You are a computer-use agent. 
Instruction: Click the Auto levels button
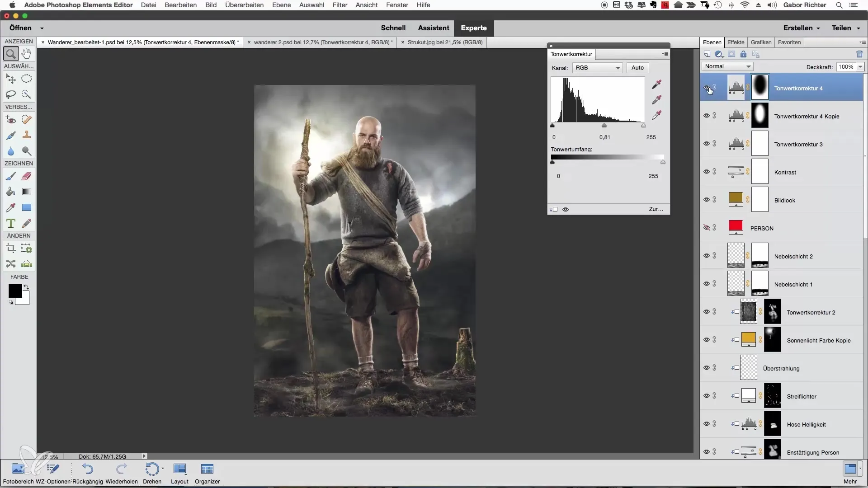point(637,68)
